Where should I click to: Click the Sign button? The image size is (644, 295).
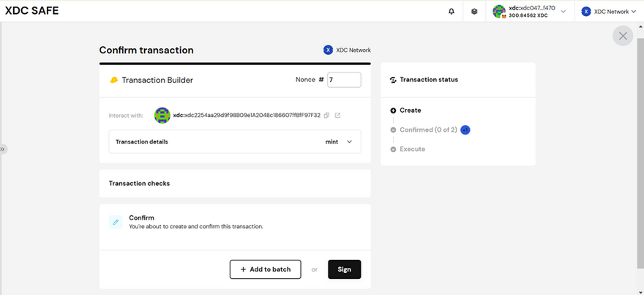point(344,269)
